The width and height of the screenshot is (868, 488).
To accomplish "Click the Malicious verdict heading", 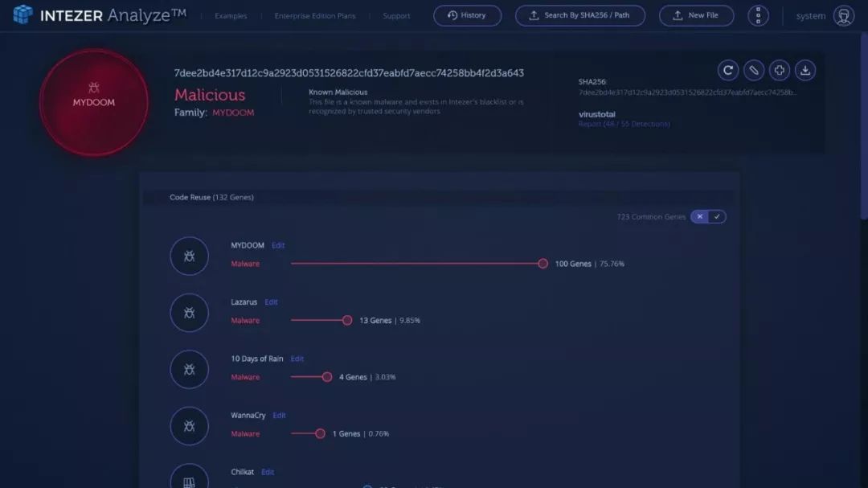I will pyautogui.click(x=210, y=95).
